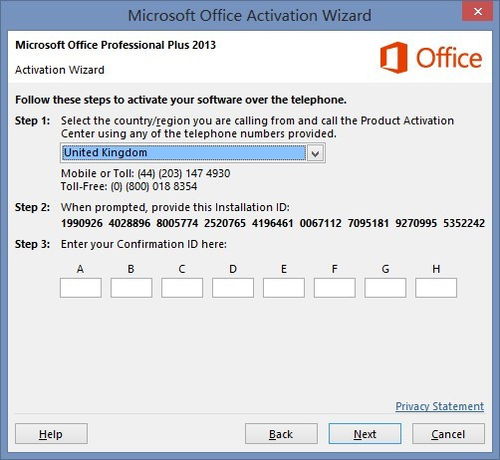Screen dimensions: 500x460
Task: Go Back to previous wizard step
Action: click(x=281, y=434)
